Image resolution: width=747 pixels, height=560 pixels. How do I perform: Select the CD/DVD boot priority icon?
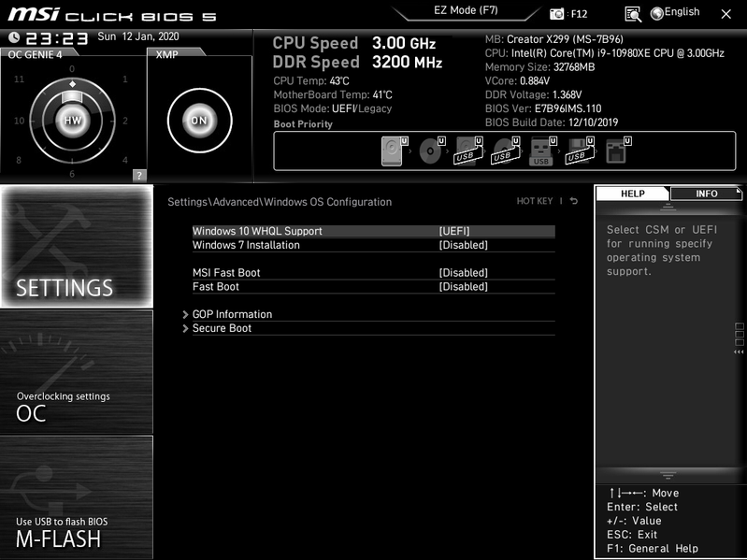432,151
